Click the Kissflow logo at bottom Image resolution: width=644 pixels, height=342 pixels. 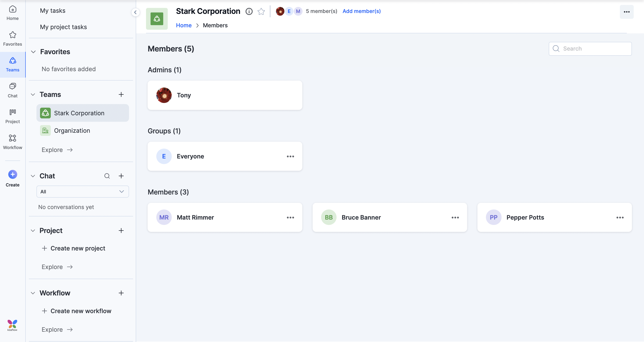click(12, 325)
